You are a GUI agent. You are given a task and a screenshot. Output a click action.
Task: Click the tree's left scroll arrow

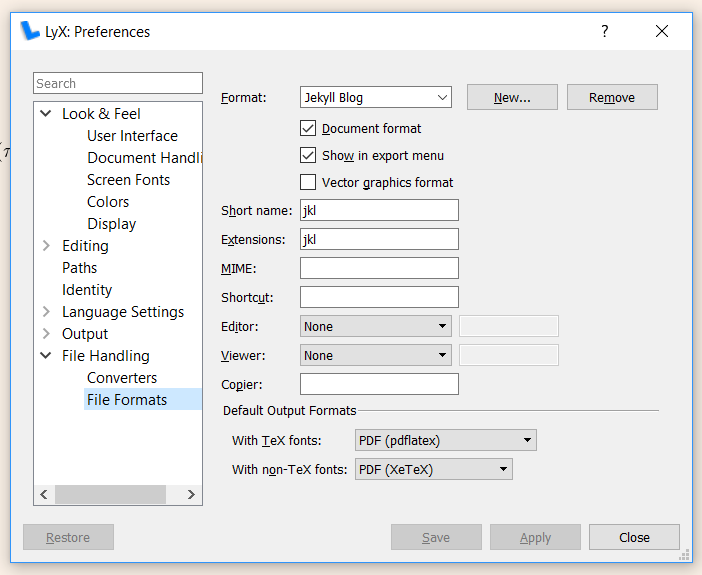pyautogui.click(x=44, y=494)
